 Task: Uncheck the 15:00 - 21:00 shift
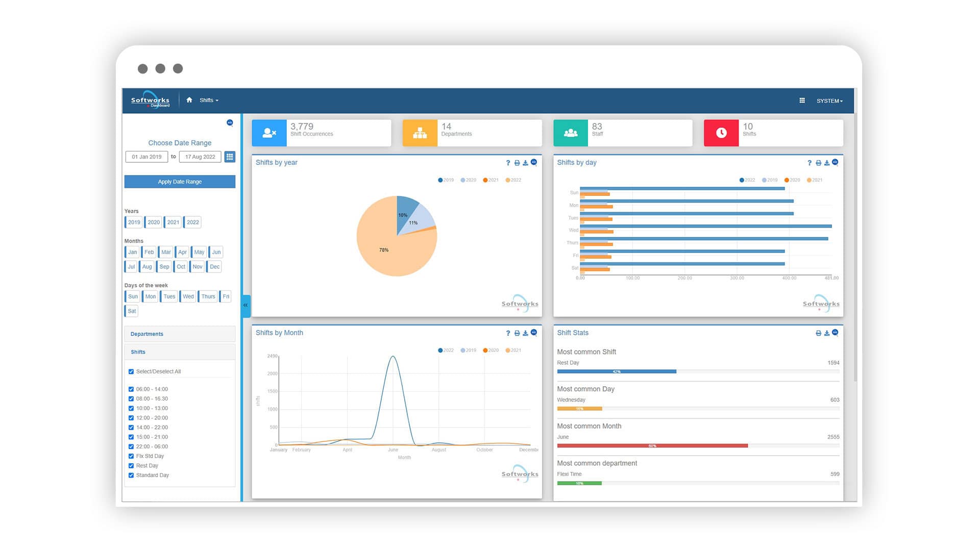click(x=131, y=437)
